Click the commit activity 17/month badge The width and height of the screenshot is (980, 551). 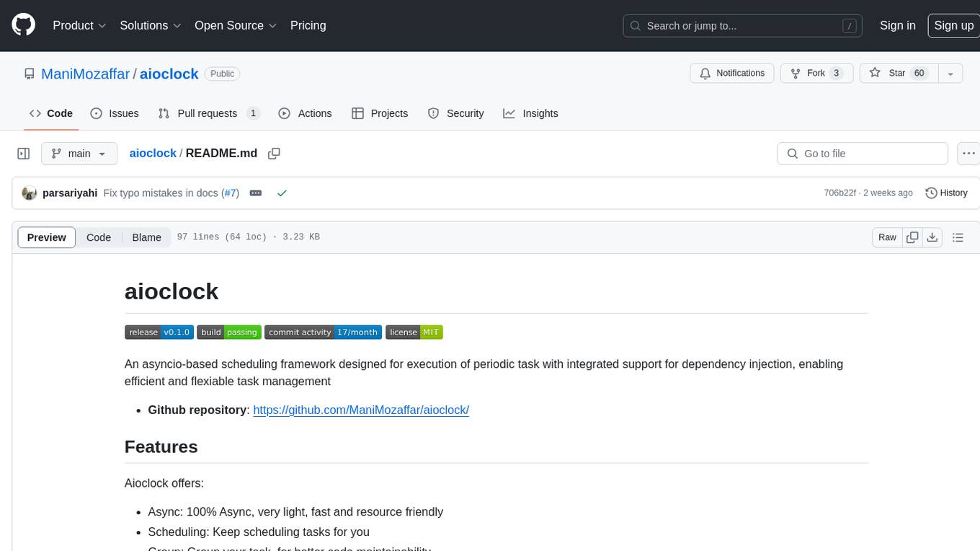(323, 332)
